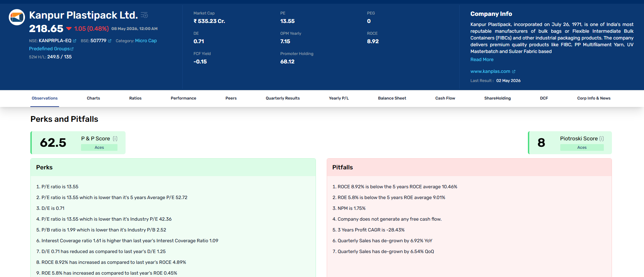Click the Kanpur Plastipack company logo

click(x=17, y=17)
